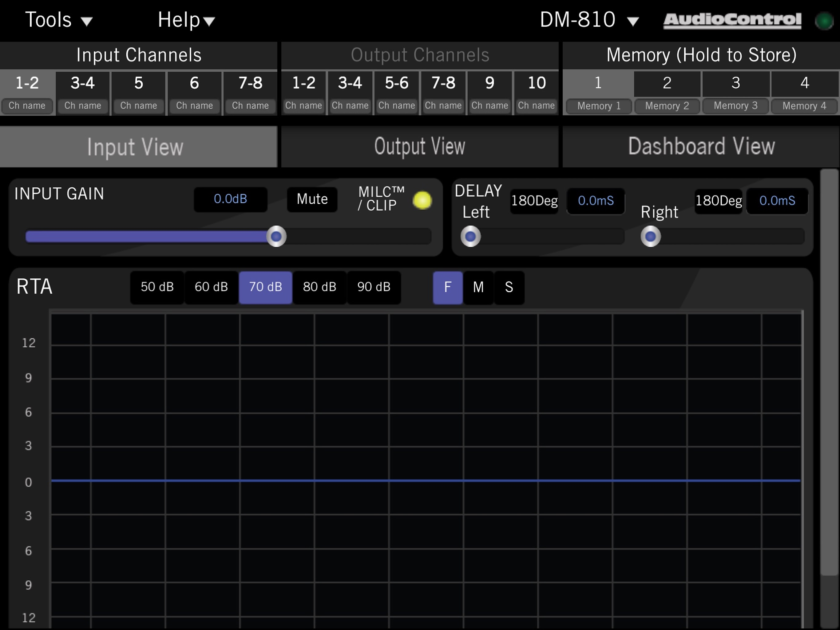Open the Tools dropdown menu
The width and height of the screenshot is (840, 630).
coord(58,20)
